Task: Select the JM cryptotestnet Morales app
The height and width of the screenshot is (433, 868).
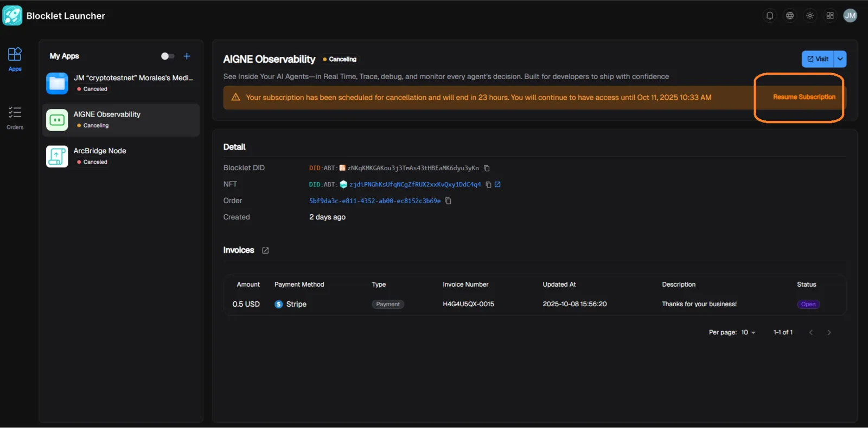Action: [121, 83]
